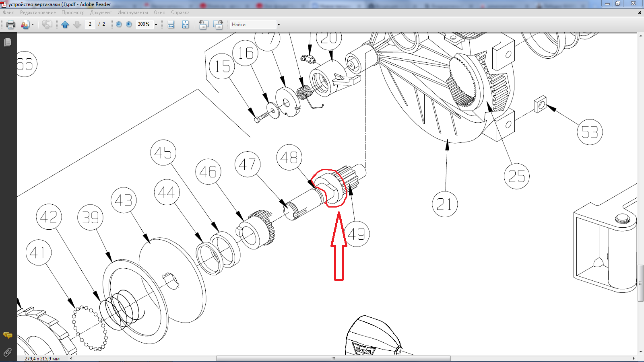Open the Comments panel in sidebar
This screenshot has height=362, width=644.
click(8, 335)
